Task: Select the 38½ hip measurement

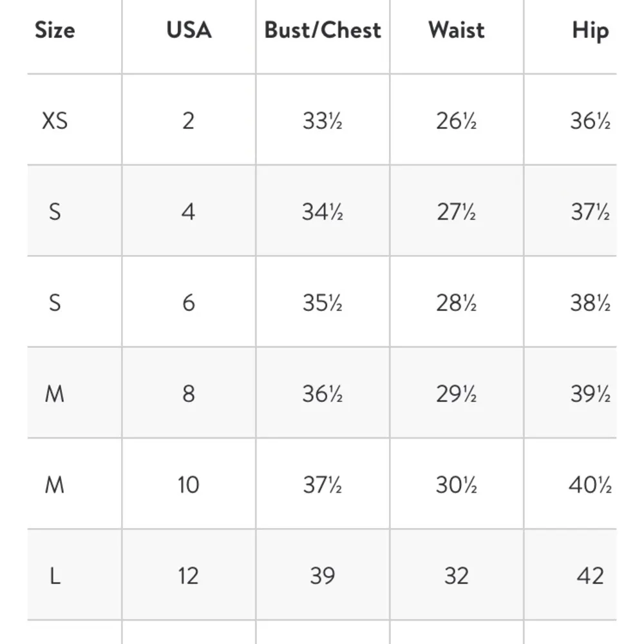Action: click(590, 303)
